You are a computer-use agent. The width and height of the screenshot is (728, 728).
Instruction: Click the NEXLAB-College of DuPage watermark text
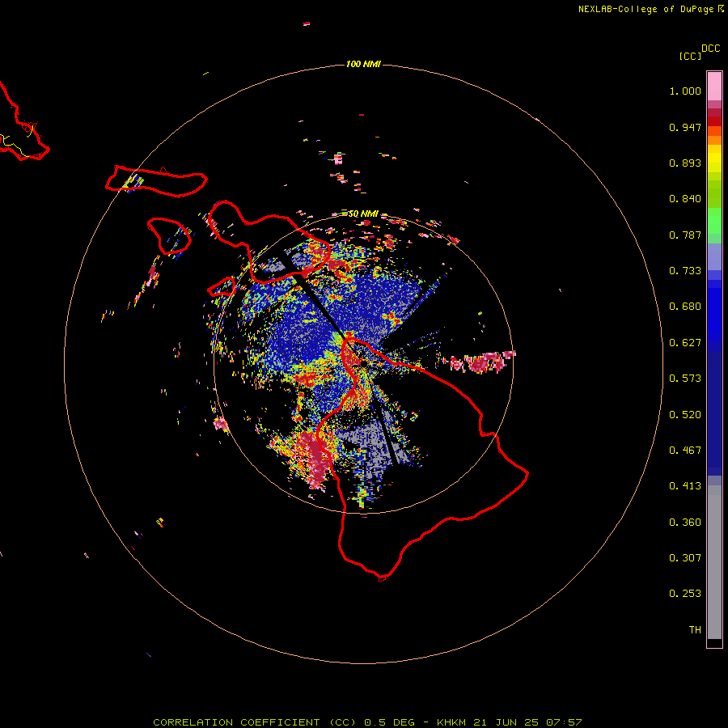coord(650,9)
